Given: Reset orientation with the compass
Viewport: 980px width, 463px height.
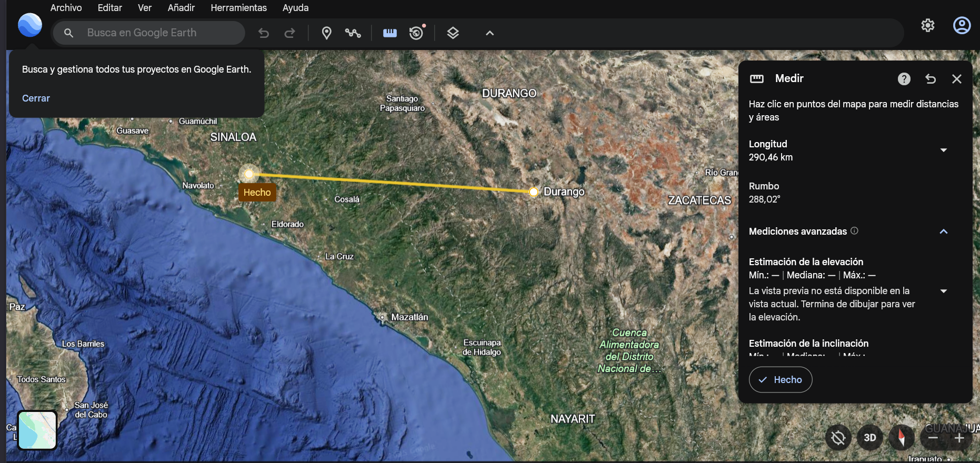Looking at the screenshot, I should (x=902, y=438).
